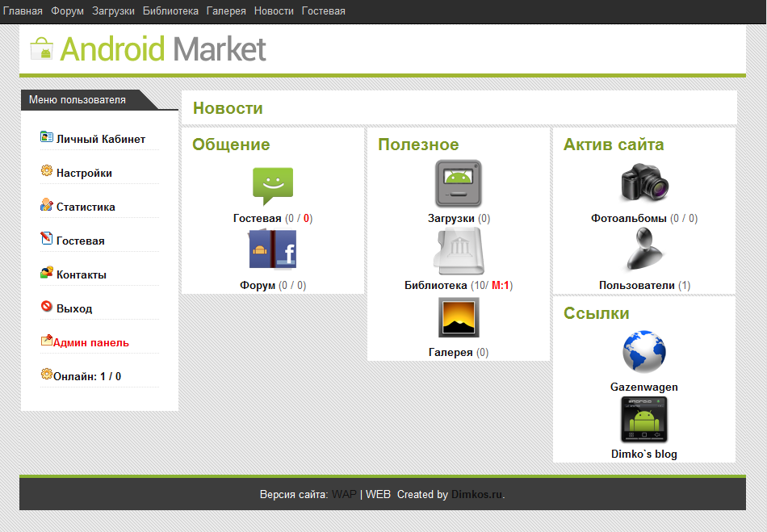Switch to WAP site version in footer
The image size is (767, 532).
(345, 494)
